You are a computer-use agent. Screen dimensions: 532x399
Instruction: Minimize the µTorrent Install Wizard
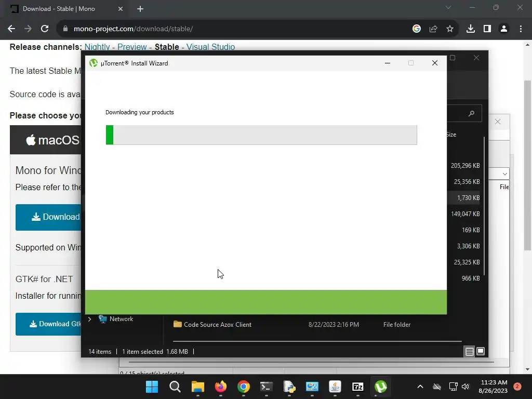tap(388, 63)
